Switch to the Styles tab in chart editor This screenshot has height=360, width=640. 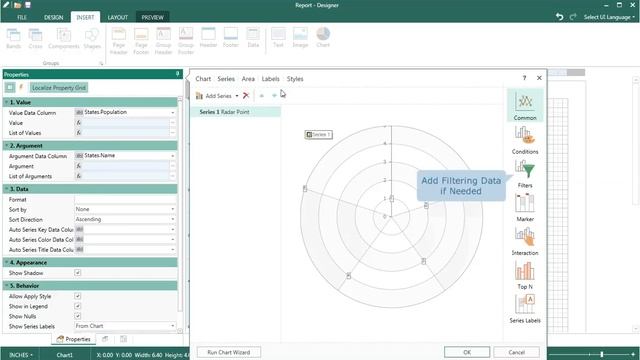[295, 79]
